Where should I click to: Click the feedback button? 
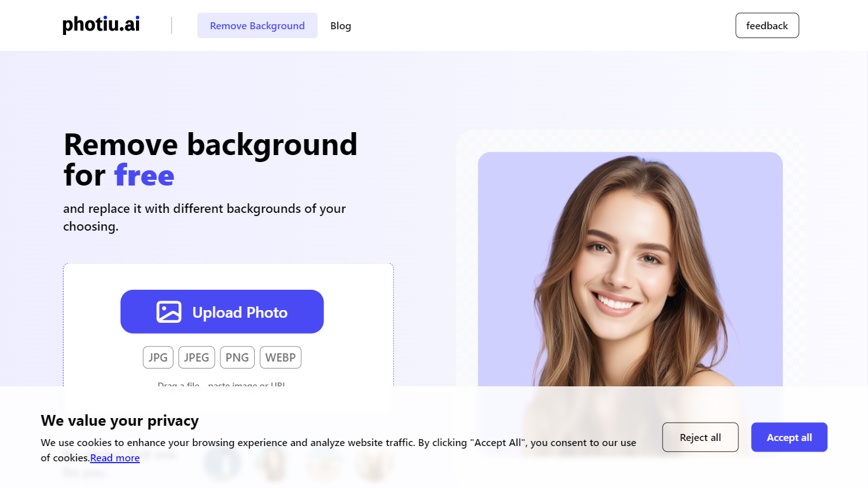tap(767, 25)
